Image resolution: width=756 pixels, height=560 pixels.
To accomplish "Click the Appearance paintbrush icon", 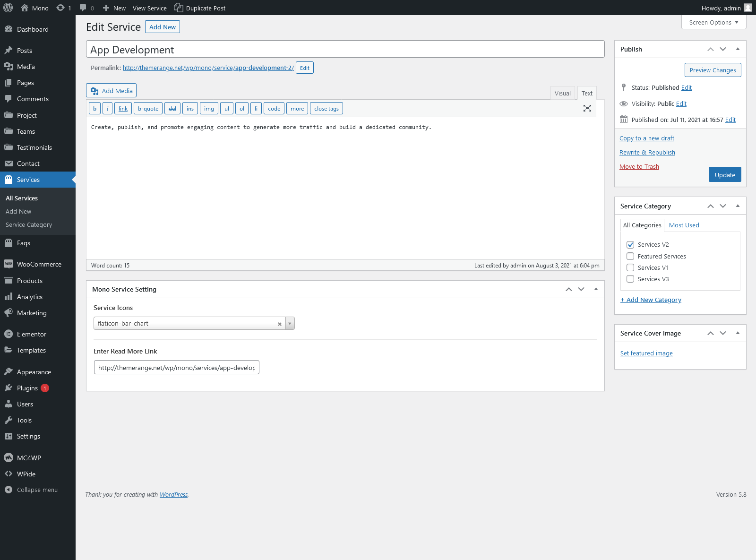I will (x=9, y=372).
